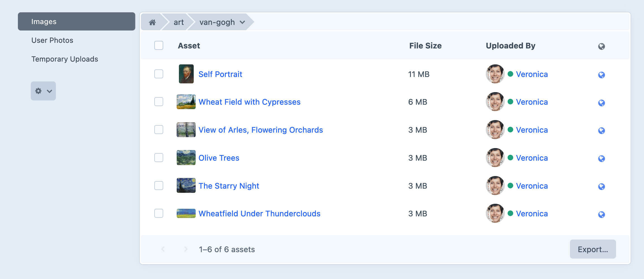Select Images in the sidebar

76,22
